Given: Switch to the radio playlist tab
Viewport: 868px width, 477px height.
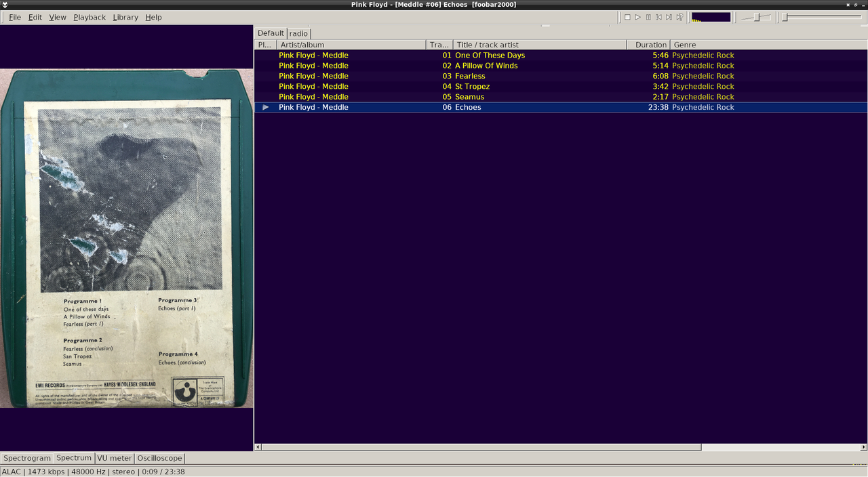Looking at the screenshot, I should [x=298, y=33].
